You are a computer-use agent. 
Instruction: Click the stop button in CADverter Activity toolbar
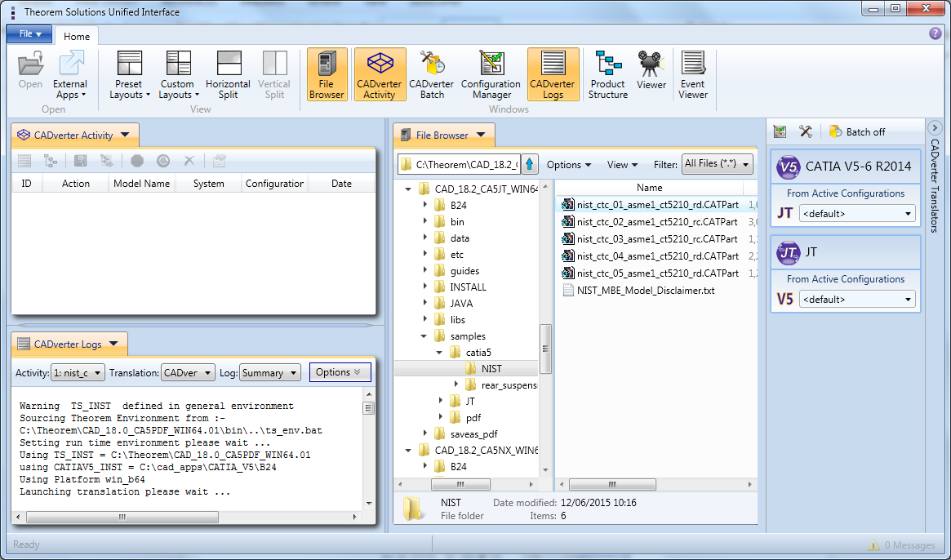point(137,161)
